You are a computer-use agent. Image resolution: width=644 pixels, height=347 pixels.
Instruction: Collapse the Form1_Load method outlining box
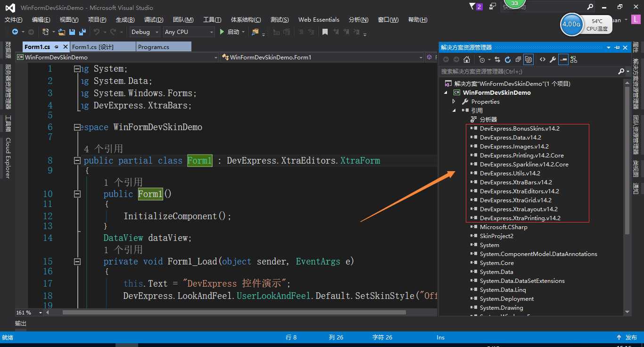[77, 262]
